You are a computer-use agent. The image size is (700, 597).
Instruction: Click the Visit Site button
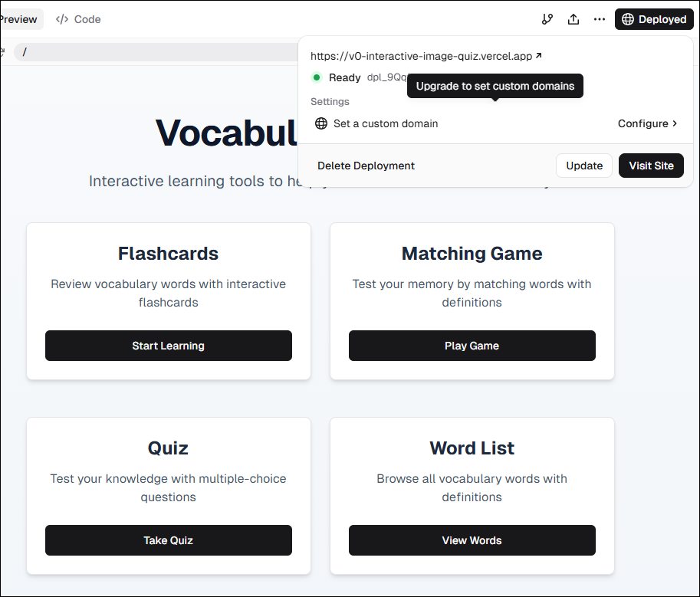(x=651, y=166)
